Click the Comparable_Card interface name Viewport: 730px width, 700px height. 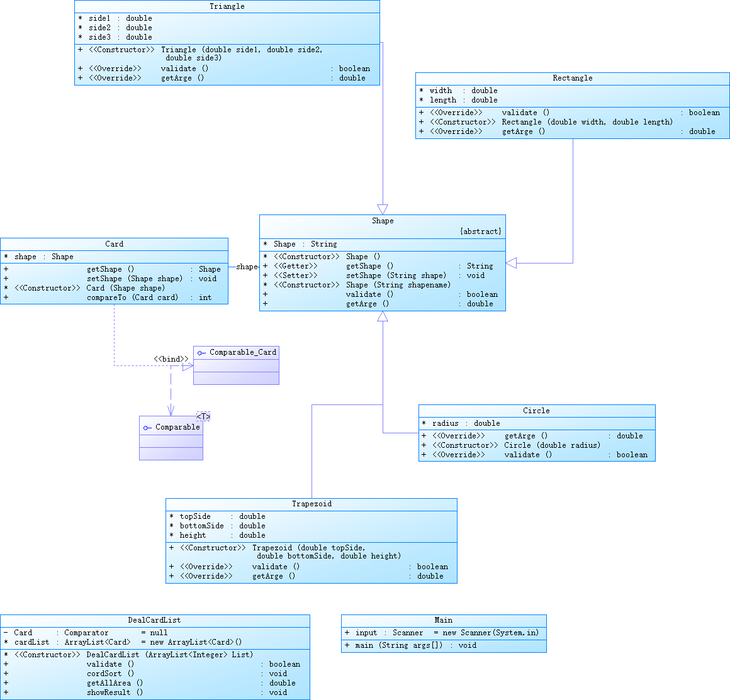click(242, 352)
